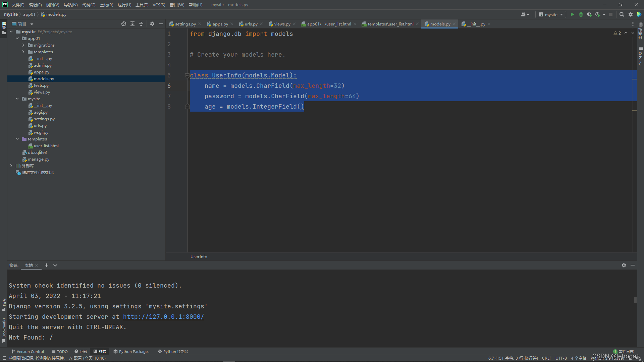
Task: Collapse the app01 folder
Action: click(x=17, y=39)
